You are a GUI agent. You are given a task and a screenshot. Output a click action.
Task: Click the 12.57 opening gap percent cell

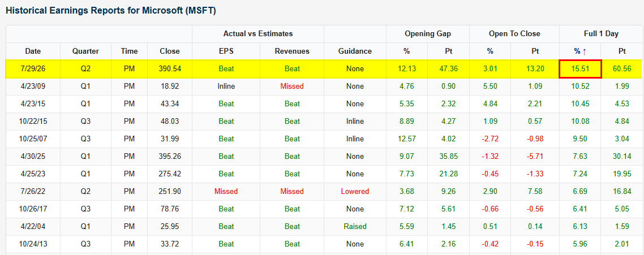[x=407, y=139]
